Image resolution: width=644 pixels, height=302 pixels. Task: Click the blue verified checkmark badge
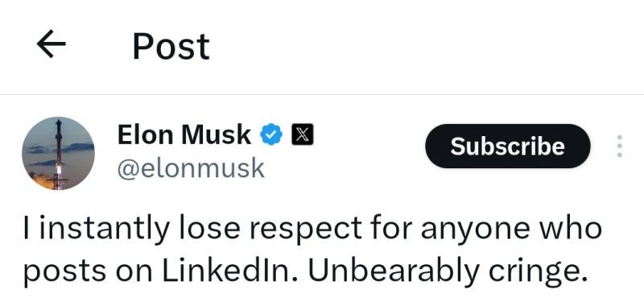pyautogui.click(x=271, y=134)
